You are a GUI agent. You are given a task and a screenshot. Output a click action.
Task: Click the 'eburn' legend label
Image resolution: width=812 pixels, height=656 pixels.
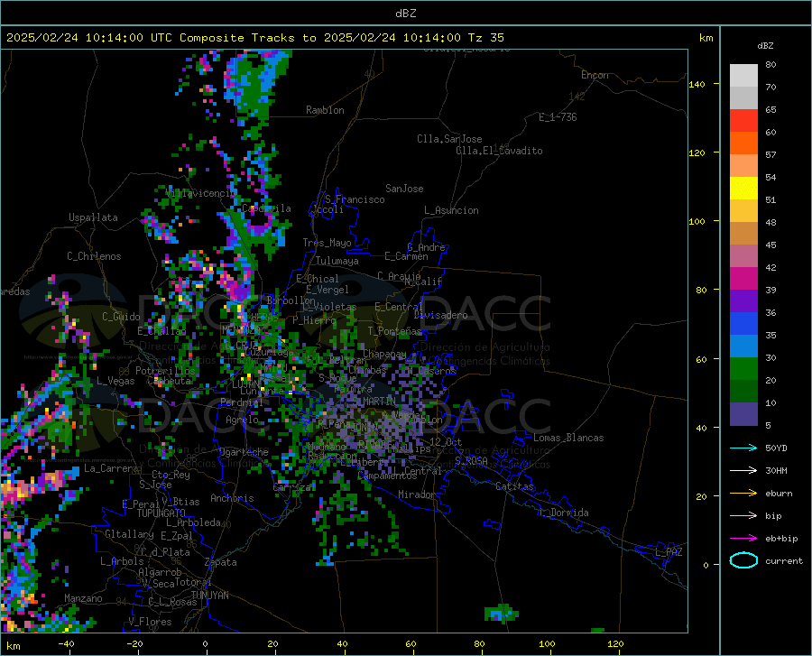point(779,494)
